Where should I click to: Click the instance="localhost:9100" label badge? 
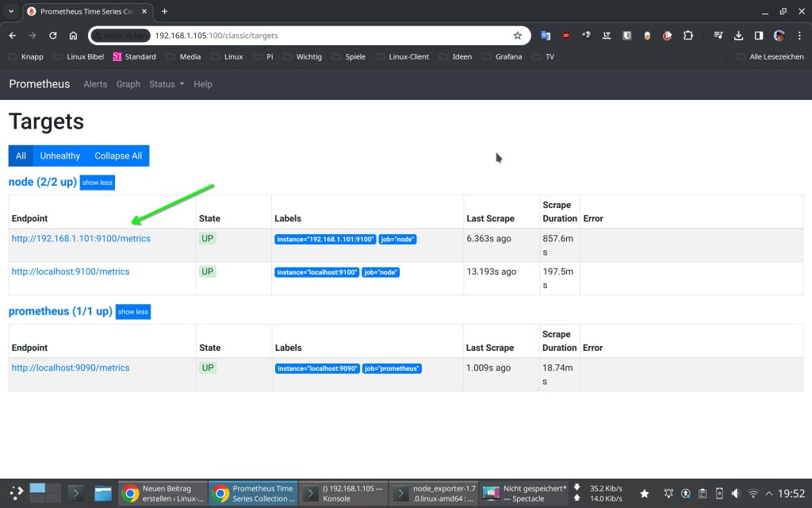pos(317,272)
